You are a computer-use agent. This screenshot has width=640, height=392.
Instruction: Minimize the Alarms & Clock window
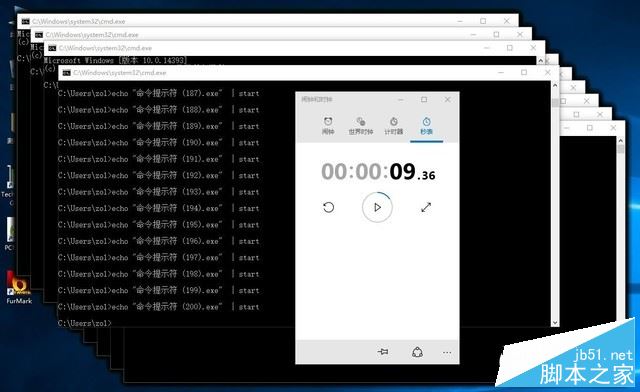point(401,100)
